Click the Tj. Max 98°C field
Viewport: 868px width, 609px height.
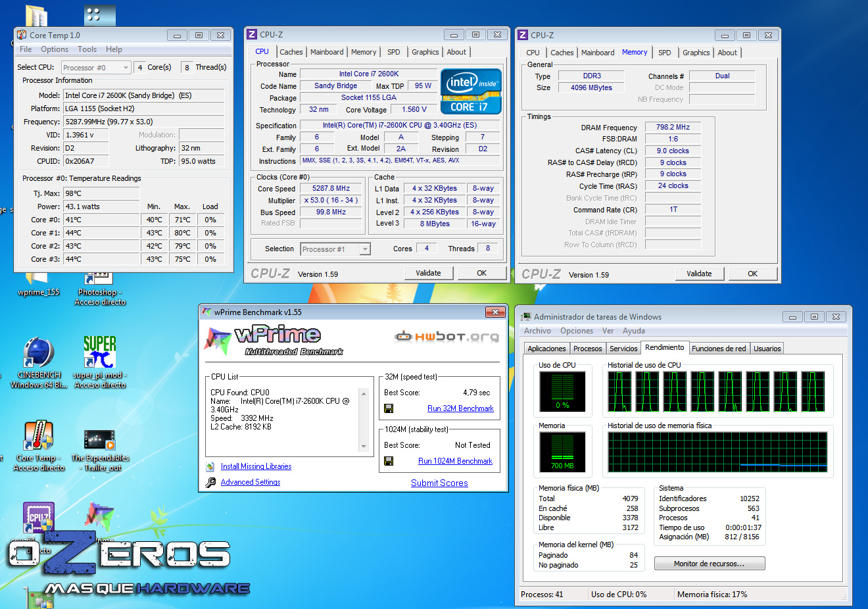click(x=101, y=193)
